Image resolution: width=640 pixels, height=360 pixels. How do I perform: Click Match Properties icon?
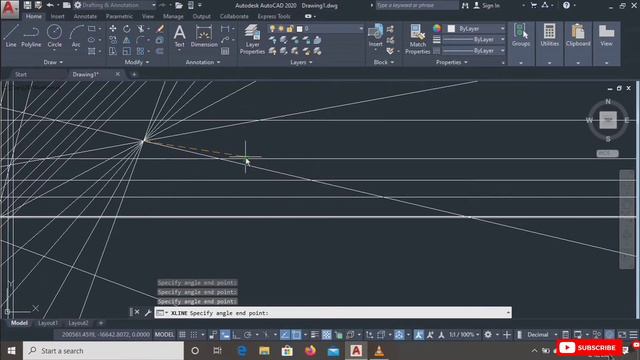417,39
